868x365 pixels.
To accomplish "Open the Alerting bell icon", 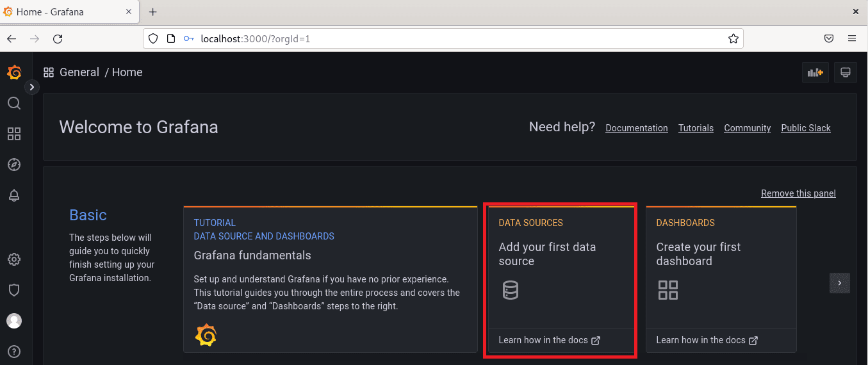I will [x=14, y=196].
